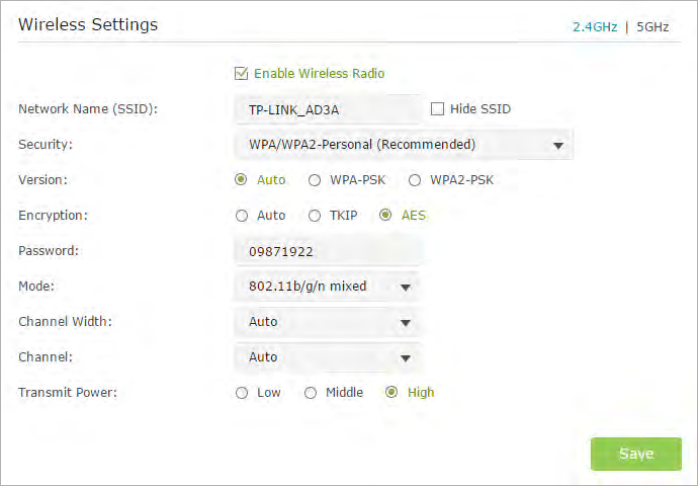Select Auto for Encryption
Viewport: 698px width, 486px height.
coord(241,215)
